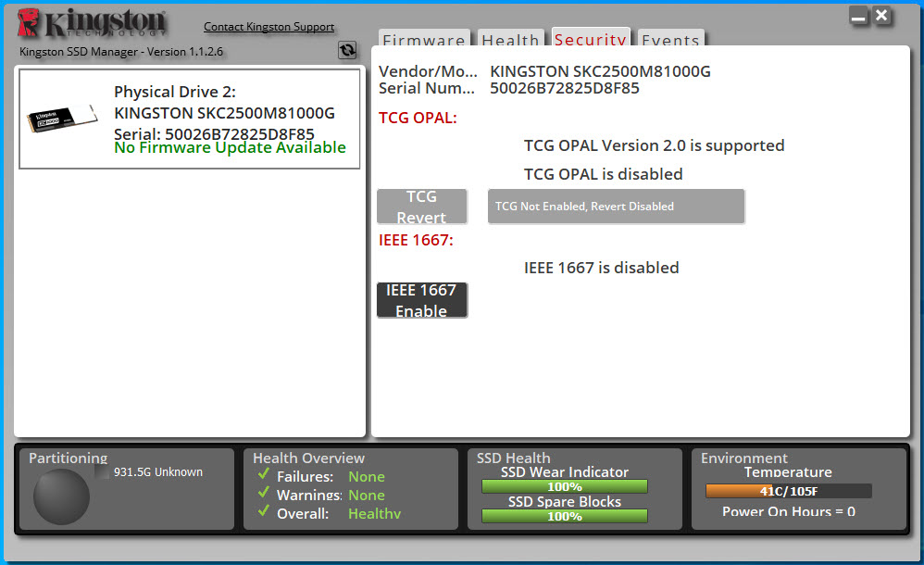Click the 'Partitioning' panel heading
924x565 pixels.
69,458
